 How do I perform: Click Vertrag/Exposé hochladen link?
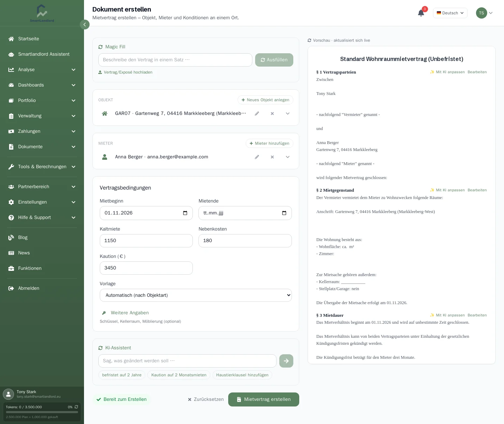(x=125, y=72)
